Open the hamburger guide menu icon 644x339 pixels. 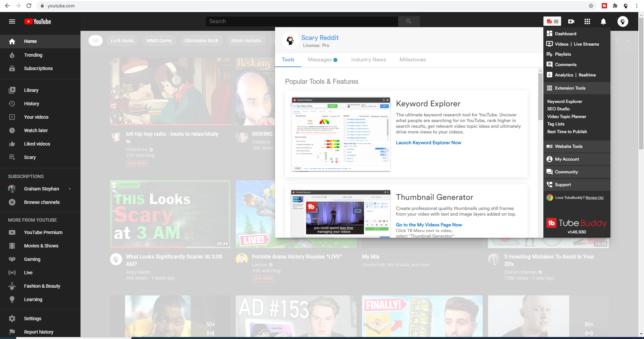pyautogui.click(x=12, y=21)
